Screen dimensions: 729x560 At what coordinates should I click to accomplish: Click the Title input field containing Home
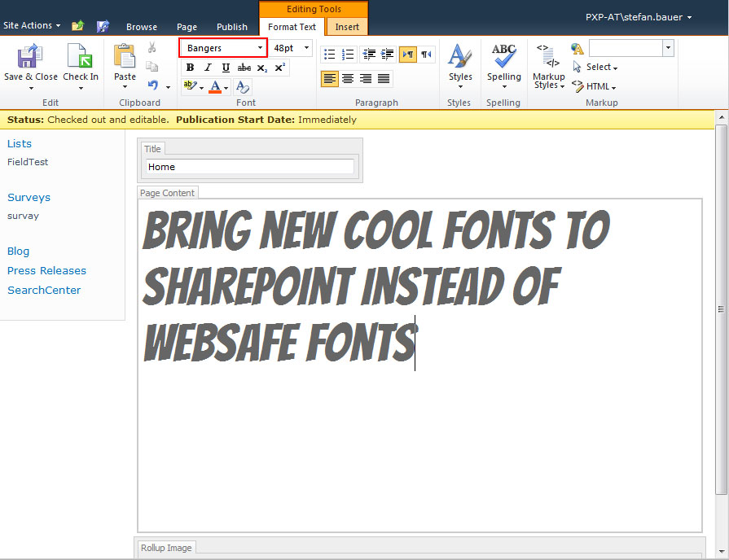250,166
